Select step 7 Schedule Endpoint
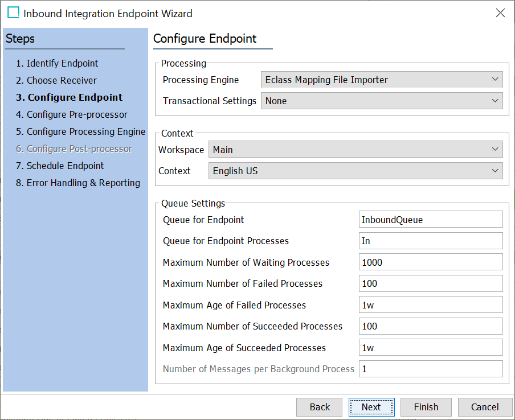Image resolution: width=515 pixels, height=420 pixels. click(x=60, y=166)
